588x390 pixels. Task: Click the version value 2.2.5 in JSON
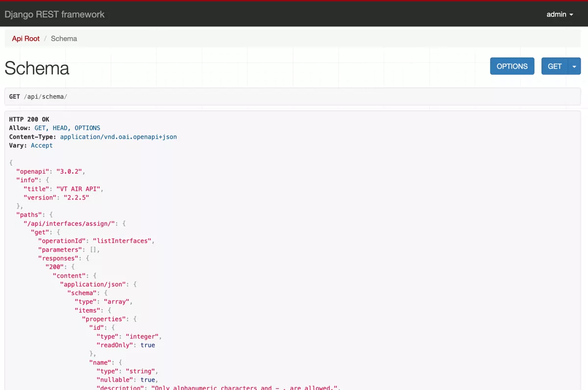[76, 197]
